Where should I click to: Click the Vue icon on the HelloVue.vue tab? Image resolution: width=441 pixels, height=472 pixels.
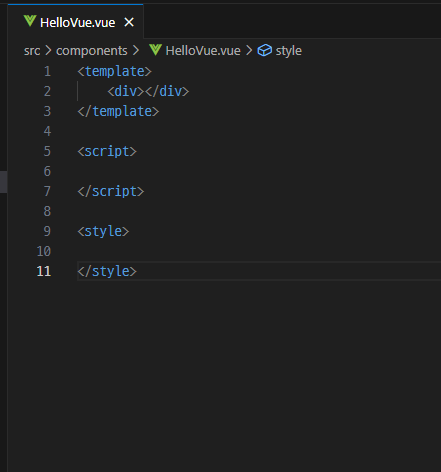30,21
